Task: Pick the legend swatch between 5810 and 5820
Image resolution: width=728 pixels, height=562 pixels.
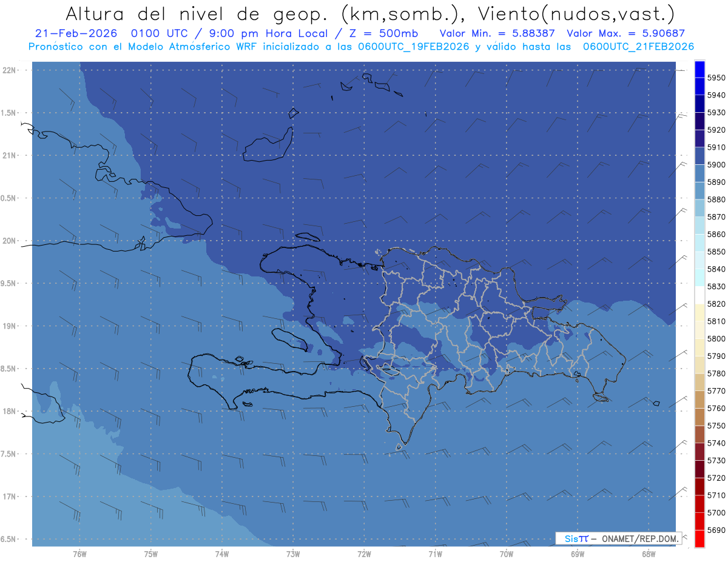Action: pyautogui.click(x=699, y=313)
